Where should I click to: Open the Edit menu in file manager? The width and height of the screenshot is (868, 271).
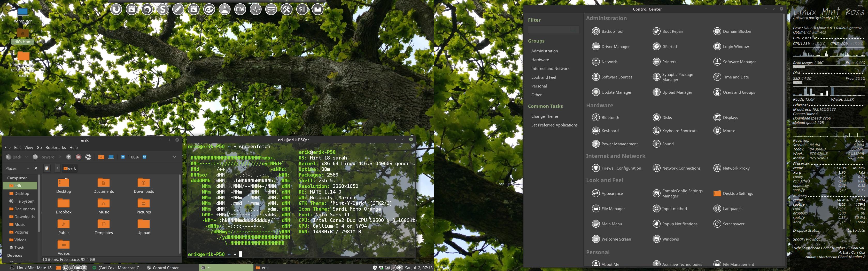(x=18, y=147)
